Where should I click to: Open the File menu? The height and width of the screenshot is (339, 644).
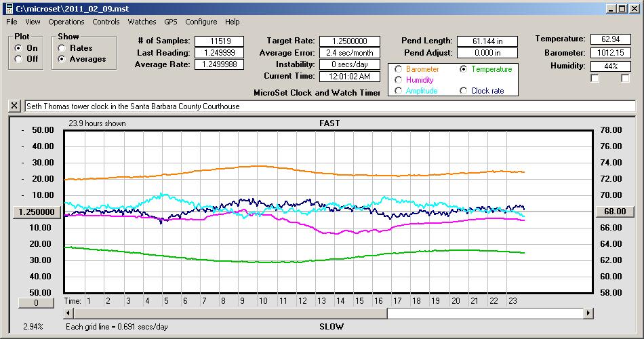point(12,22)
